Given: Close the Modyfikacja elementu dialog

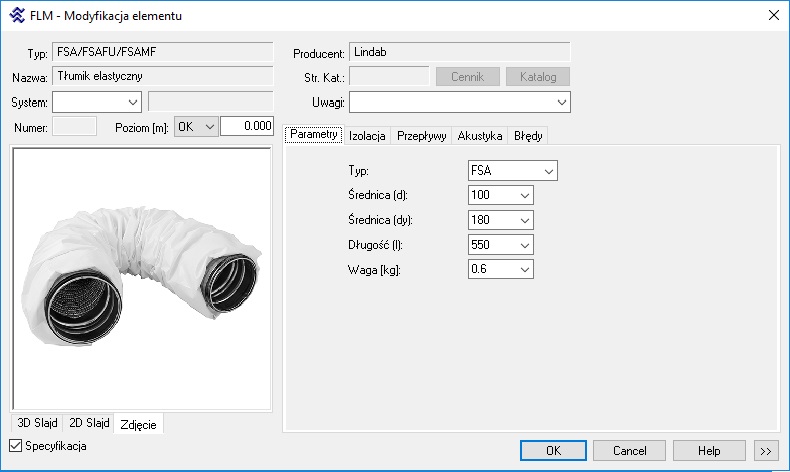Looking at the screenshot, I should 772,15.
